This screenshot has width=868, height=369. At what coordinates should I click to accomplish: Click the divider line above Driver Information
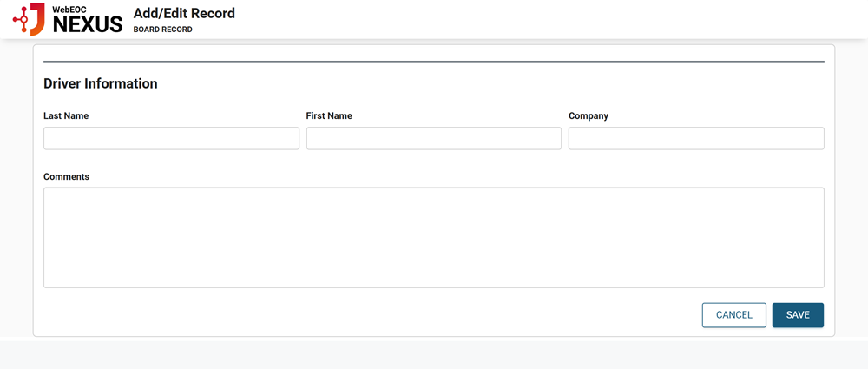click(434, 62)
